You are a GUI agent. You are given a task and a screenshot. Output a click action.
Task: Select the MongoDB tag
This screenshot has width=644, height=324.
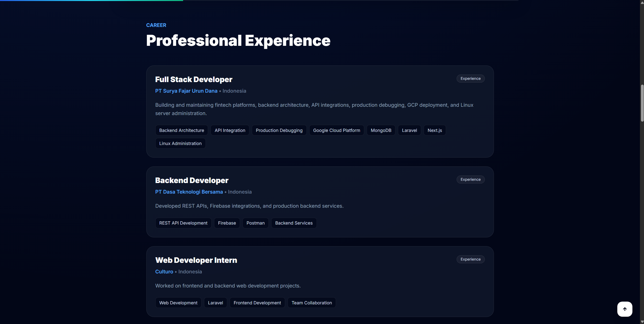click(x=381, y=130)
